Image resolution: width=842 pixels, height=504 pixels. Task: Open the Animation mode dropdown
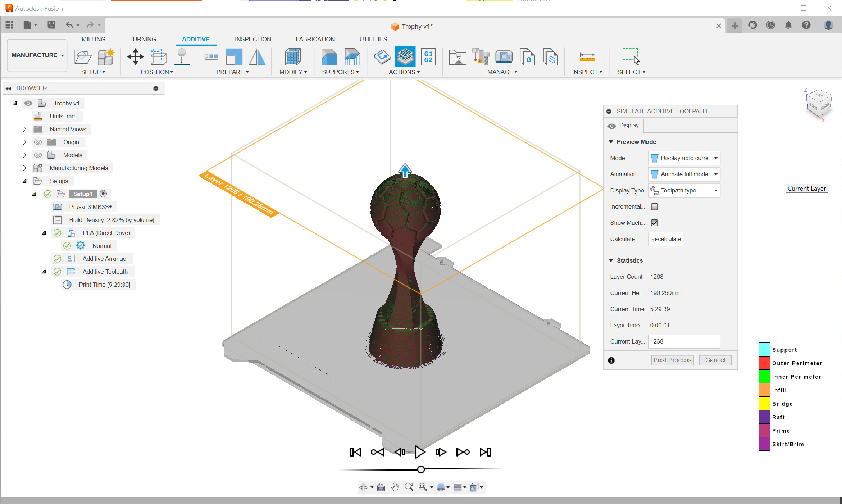[x=684, y=174]
